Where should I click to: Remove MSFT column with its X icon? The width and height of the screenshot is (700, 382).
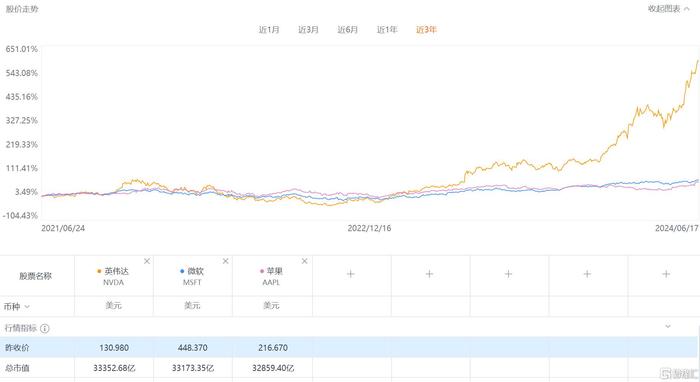coord(225,261)
